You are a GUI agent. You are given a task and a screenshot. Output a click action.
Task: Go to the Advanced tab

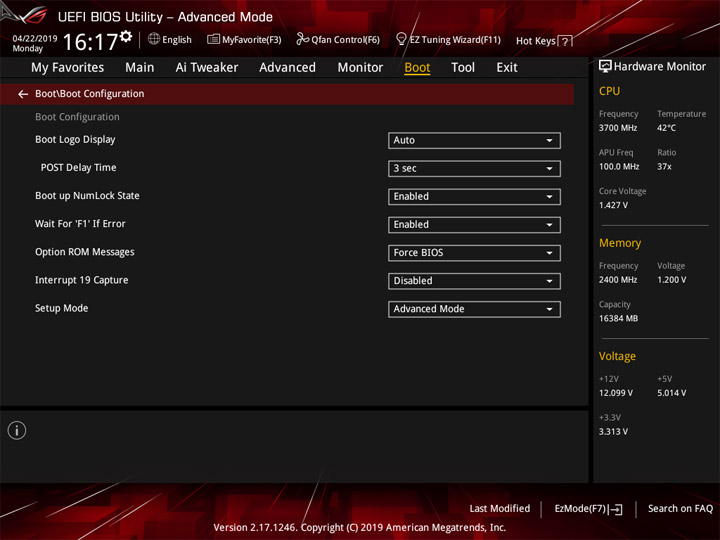pyautogui.click(x=287, y=68)
